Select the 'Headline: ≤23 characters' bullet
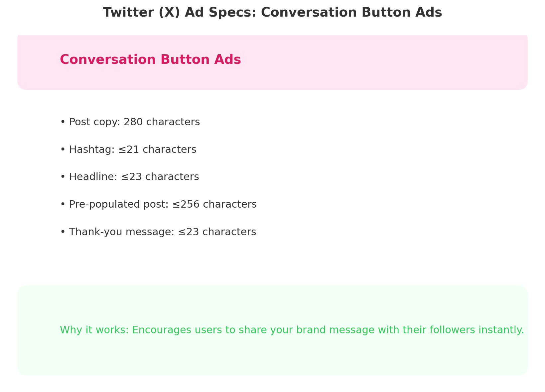This screenshot has height=392, width=545. pos(134,177)
